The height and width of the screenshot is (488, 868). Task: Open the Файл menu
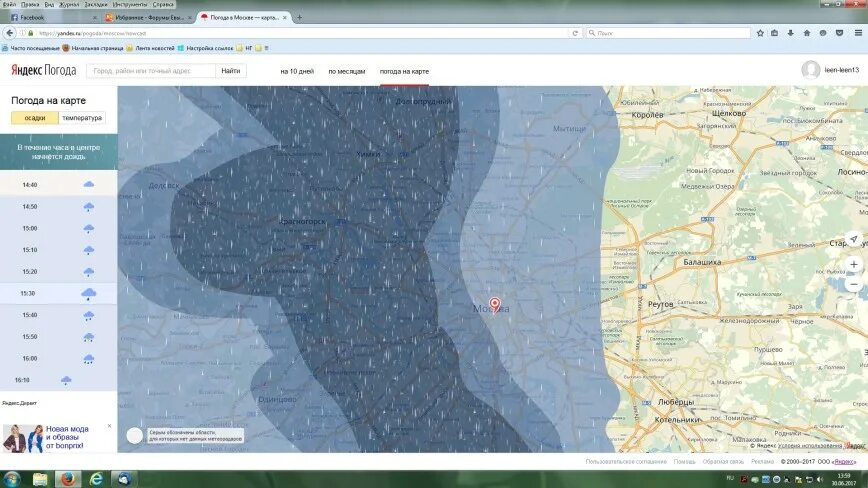coord(9,4)
